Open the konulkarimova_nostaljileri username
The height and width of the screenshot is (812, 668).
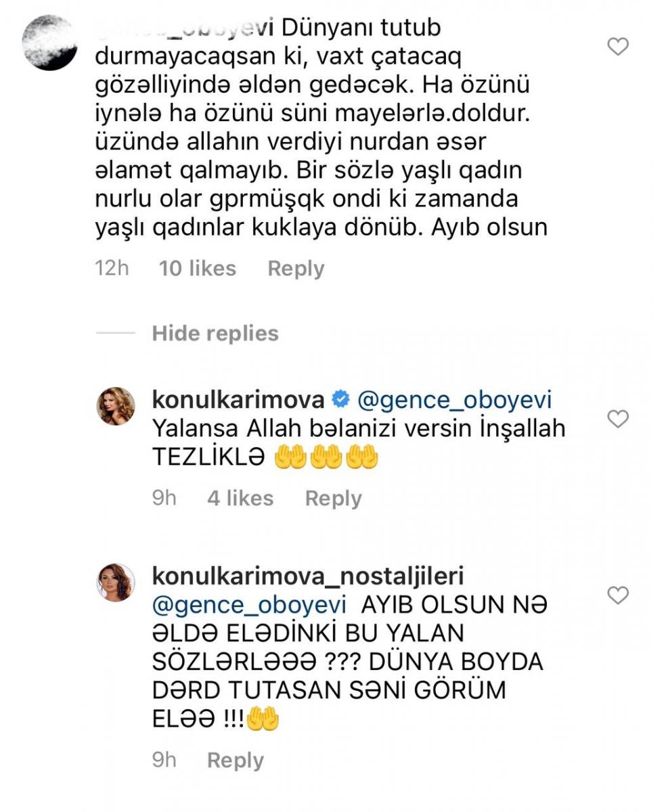(x=308, y=577)
